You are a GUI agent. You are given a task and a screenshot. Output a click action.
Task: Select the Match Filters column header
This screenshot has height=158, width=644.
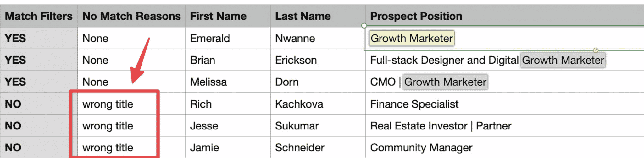click(39, 16)
